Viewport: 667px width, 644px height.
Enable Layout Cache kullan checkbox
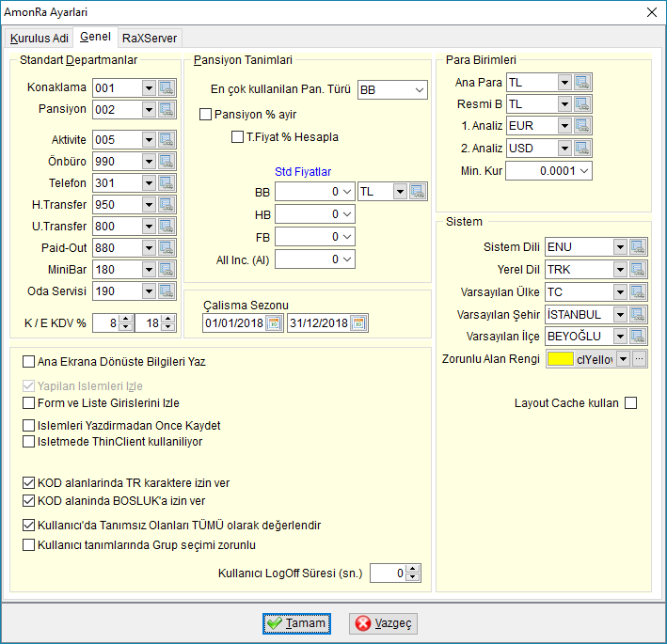631,403
